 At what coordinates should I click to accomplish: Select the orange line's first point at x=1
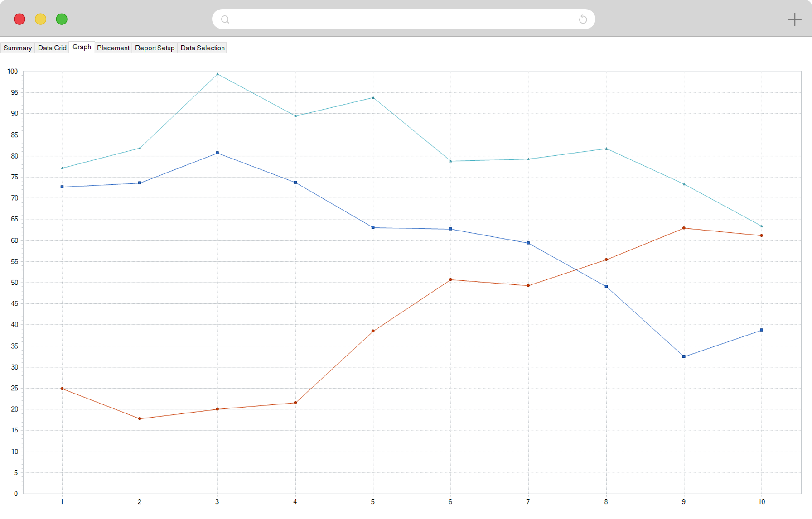(62, 389)
